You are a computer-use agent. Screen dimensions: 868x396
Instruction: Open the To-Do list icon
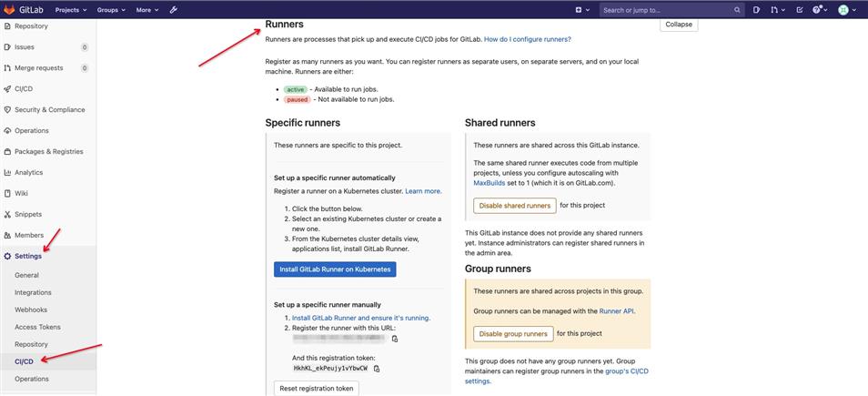(x=800, y=10)
